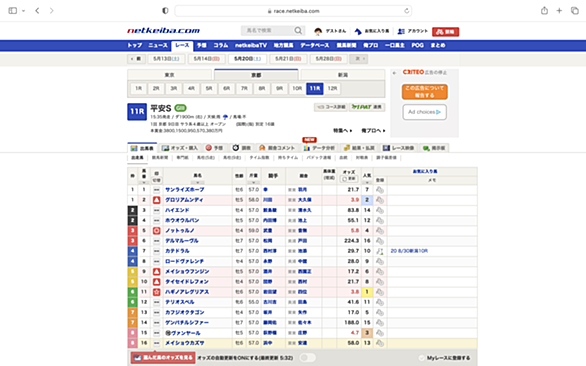Open the オッズ・購入 tab
This screenshot has width=586, height=366.
(180, 148)
